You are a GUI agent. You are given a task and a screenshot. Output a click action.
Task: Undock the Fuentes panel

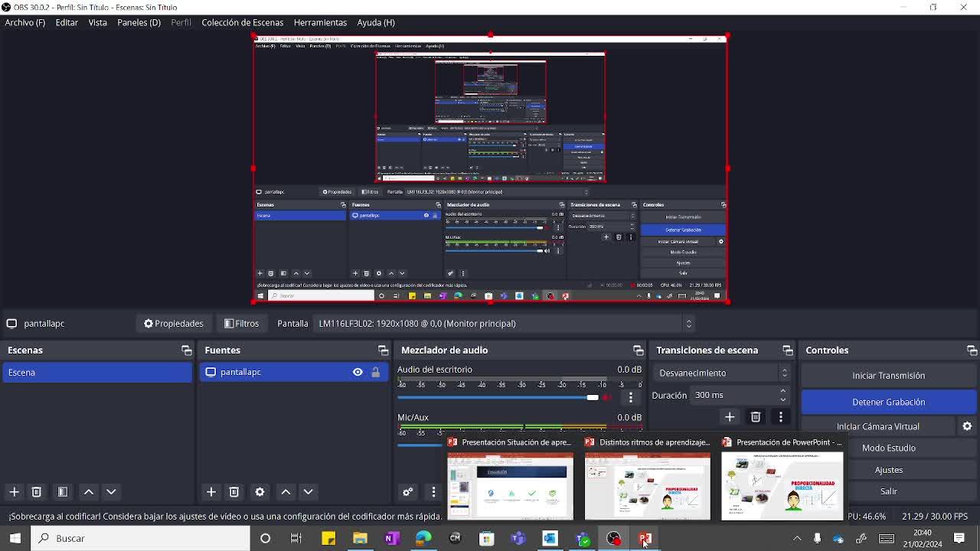coord(383,350)
